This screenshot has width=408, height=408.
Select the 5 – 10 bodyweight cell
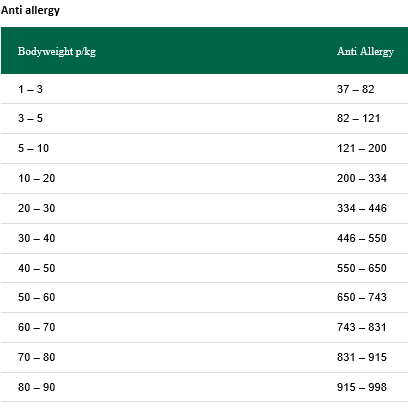[33, 148]
